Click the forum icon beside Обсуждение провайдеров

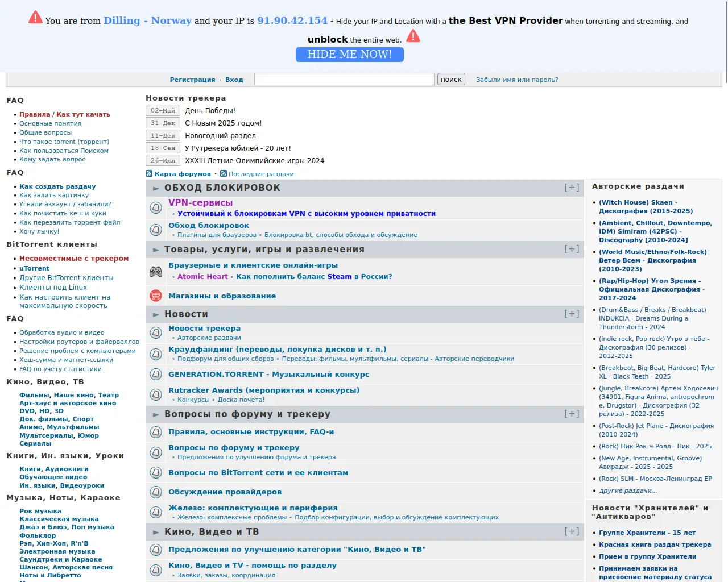156,492
